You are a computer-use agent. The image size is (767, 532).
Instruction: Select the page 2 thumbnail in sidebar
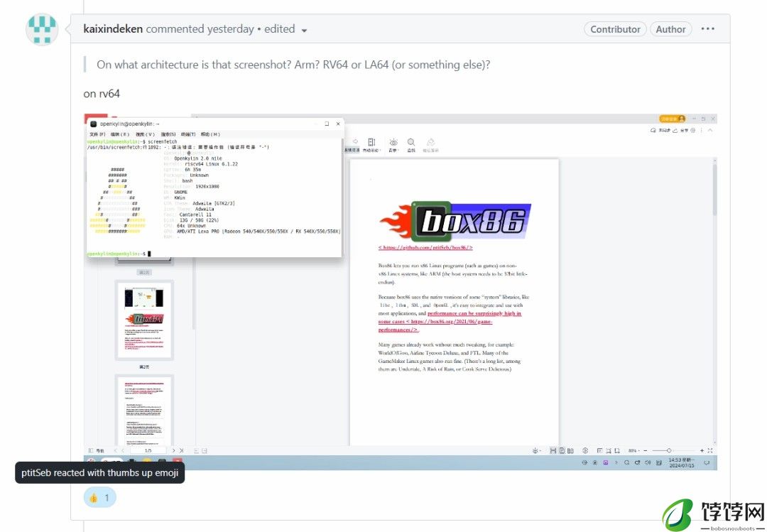(144, 320)
